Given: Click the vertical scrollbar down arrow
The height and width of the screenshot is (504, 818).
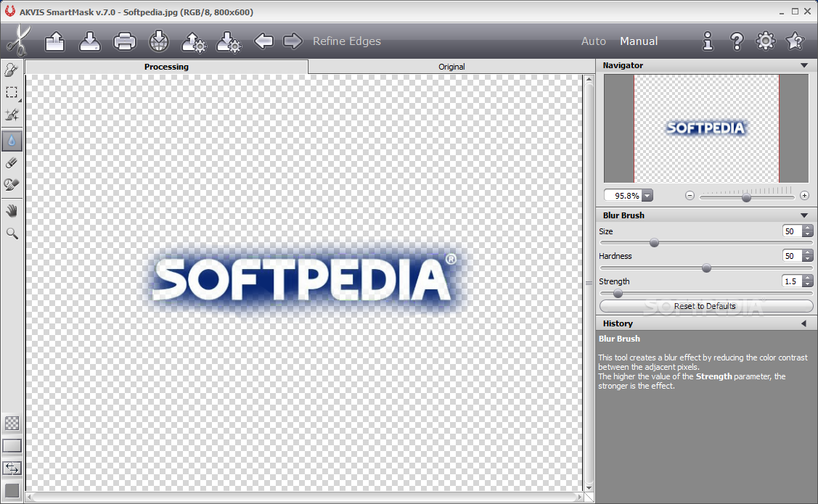Looking at the screenshot, I should point(589,488).
